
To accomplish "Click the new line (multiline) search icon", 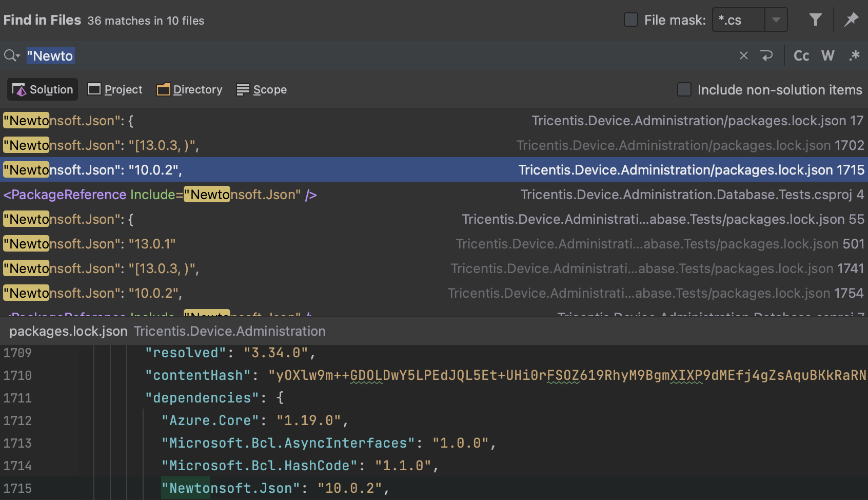I will [766, 55].
